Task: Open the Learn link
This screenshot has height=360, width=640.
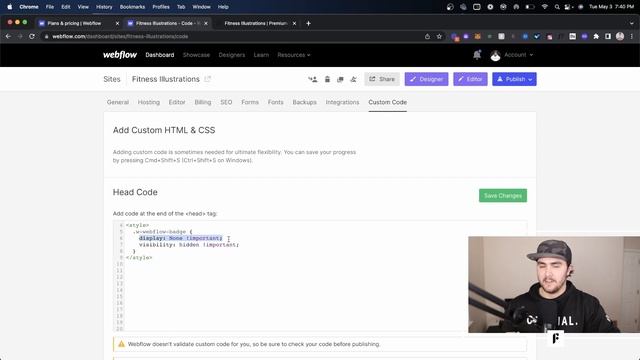Action: tap(261, 55)
